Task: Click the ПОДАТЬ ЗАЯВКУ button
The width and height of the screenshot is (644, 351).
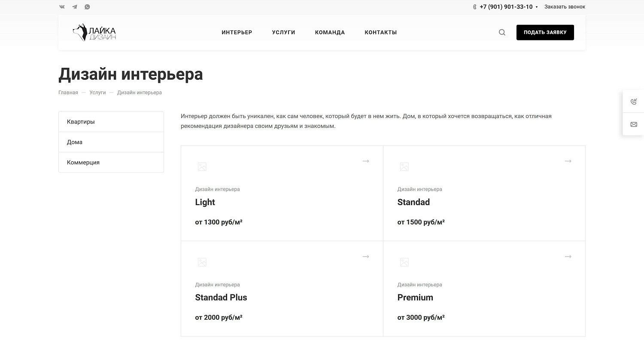Action: [545, 32]
